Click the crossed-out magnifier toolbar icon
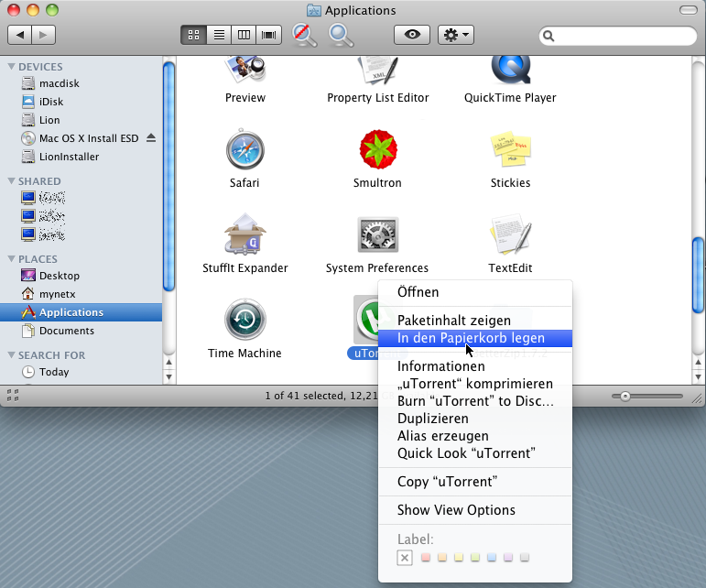Screen dimensions: 706x588 point(304,35)
